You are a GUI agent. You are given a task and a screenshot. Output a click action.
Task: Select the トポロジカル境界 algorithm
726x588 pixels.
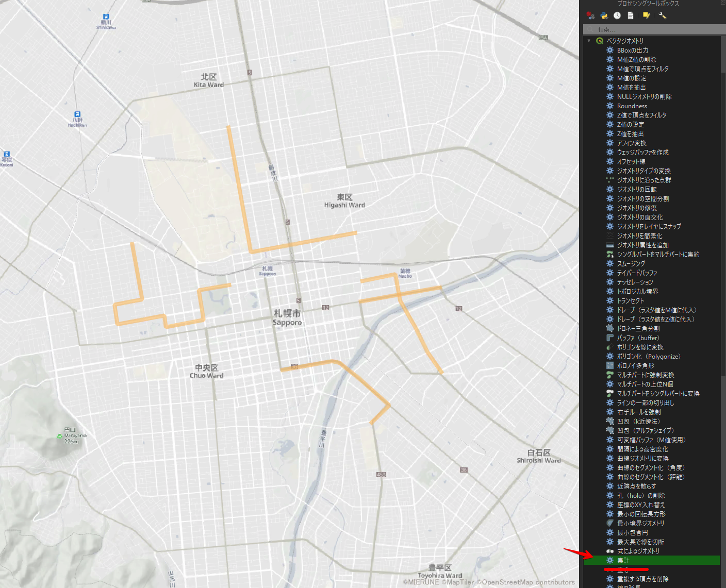[x=638, y=291]
